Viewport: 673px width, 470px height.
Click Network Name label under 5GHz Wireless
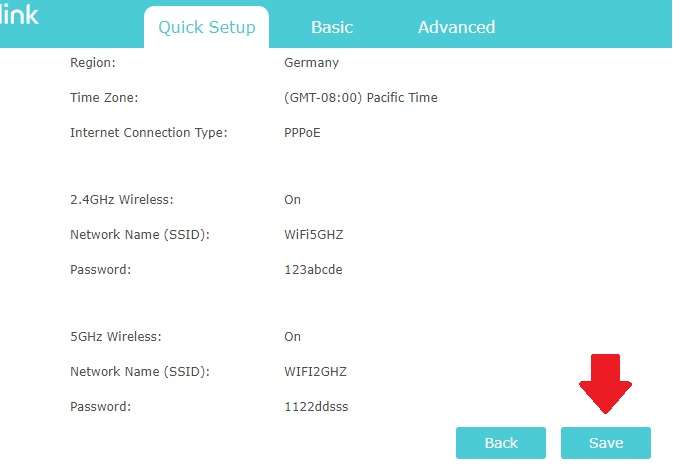(140, 371)
